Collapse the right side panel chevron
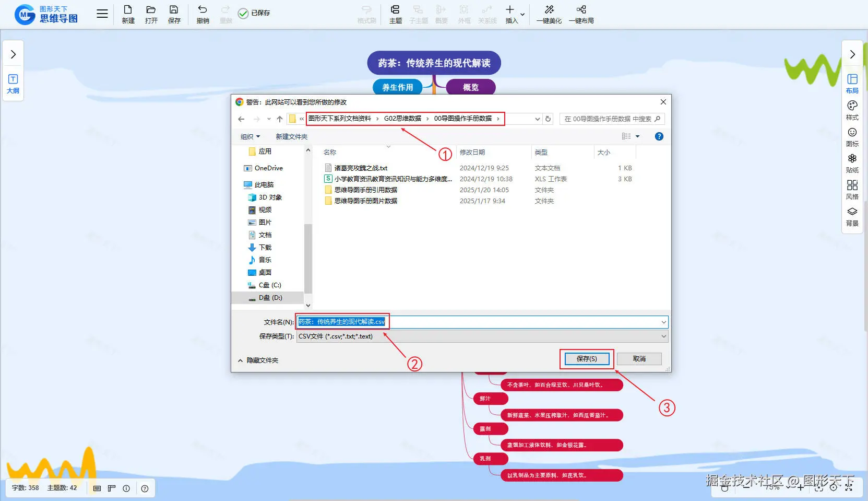868x501 pixels. pyautogui.click(x=852, y=54)
